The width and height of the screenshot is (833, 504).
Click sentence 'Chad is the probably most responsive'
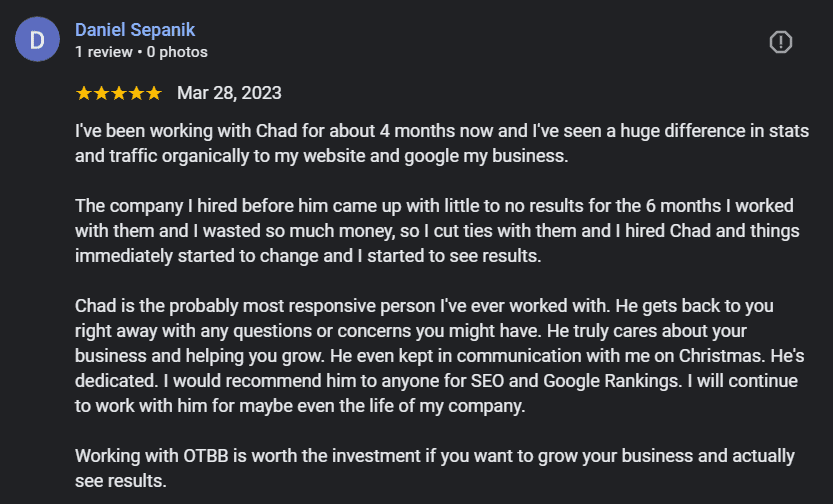[x=342, y=306]
